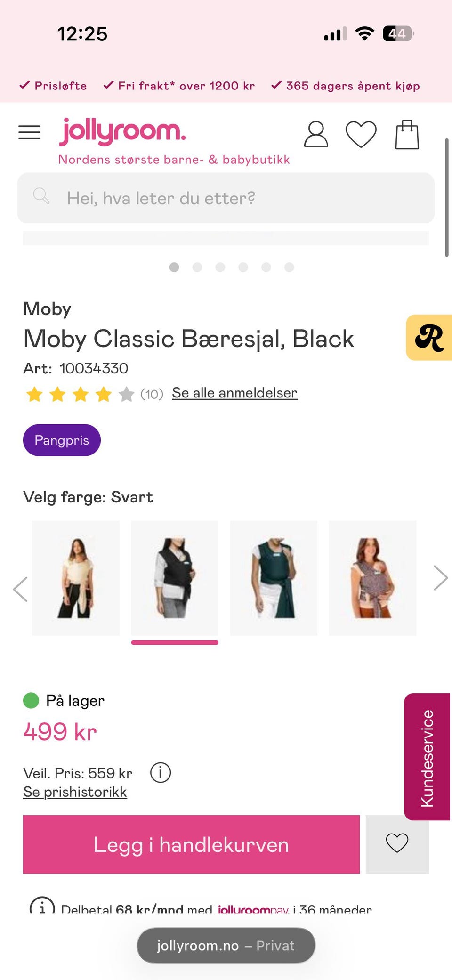This screenshot has height=980, width=452.
Task: Tap the yellow R rewards badge
Action: (x=429, y=338)
